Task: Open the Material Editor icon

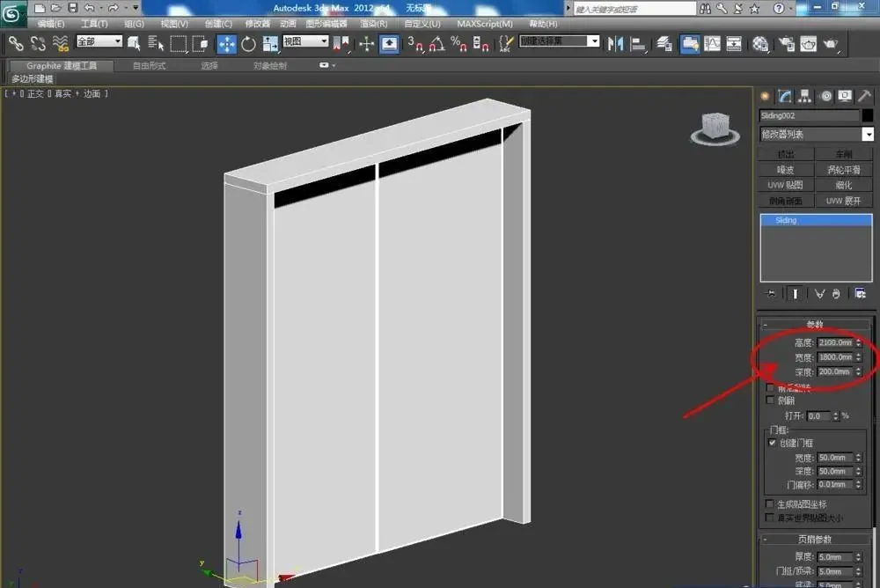Action: pyautogui.click(x=760, y=44)
